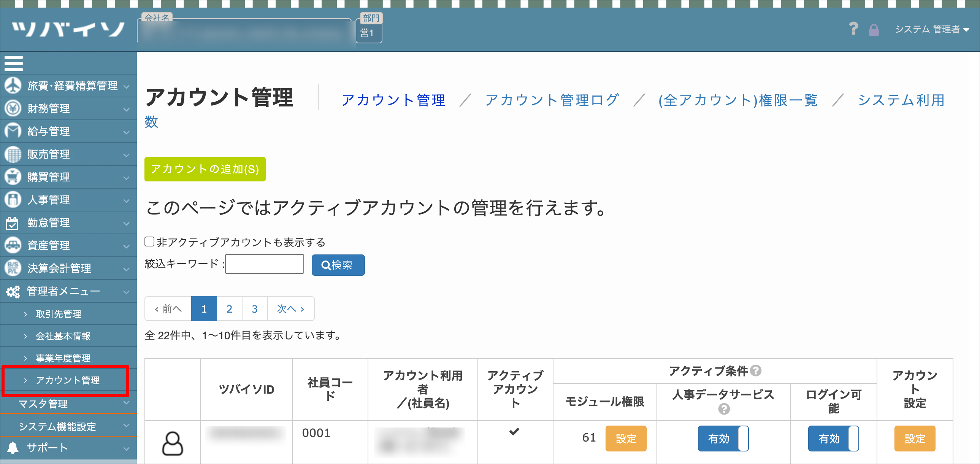Click the padlock icon in header
This screenshot has width=980, height=464.
pyautogui.click(x=874, y=29)
